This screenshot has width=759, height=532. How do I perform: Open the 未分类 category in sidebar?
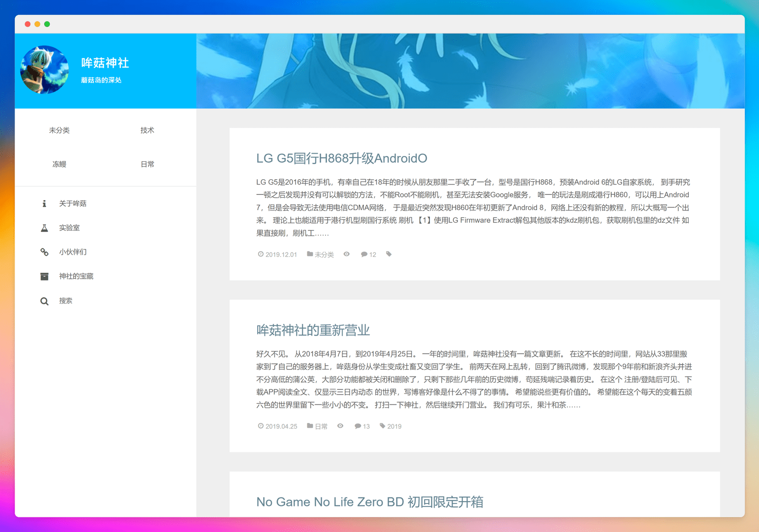59,130
